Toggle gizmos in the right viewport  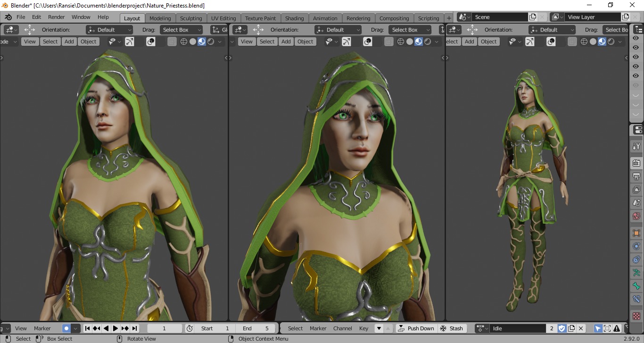(x=530, y=42)
